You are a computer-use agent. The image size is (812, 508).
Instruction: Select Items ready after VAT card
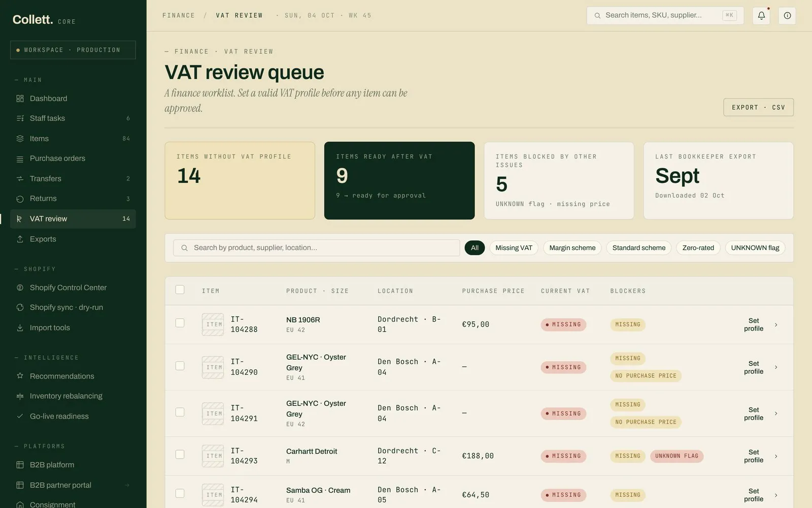click(x=399, y=180)
